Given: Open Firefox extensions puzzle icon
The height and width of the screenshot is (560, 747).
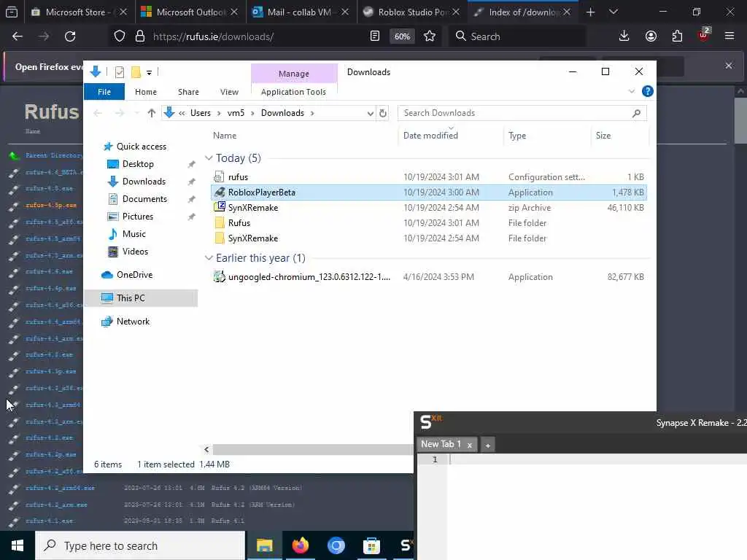Looking at the screenshot, I should pos(677,36).
